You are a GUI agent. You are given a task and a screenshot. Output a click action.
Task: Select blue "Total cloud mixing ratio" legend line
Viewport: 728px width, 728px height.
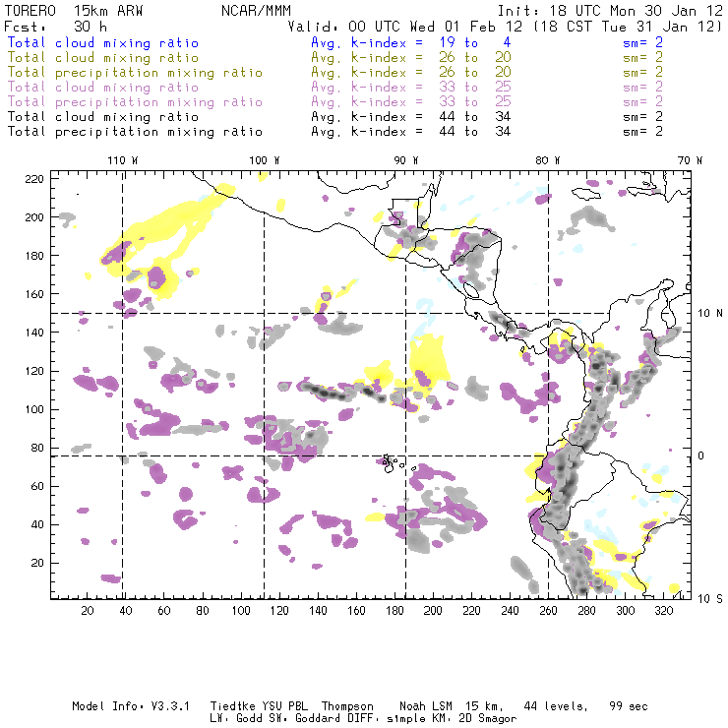tap(103, 42)
